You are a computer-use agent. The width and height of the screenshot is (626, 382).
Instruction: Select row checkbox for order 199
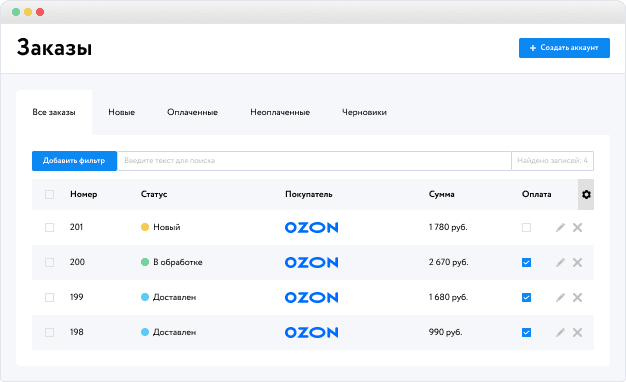pyautogui.click(x=50, y=297)
